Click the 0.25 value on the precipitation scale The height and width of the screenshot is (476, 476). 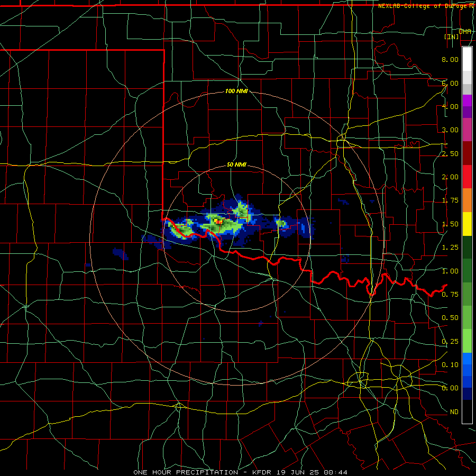coord(450,342)
